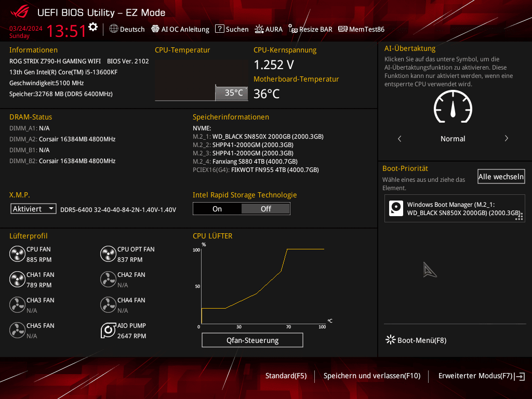Viewport: 532px width, 399px height.
Task: Open AI OC Anleitung guide
Action: [185, 29]
